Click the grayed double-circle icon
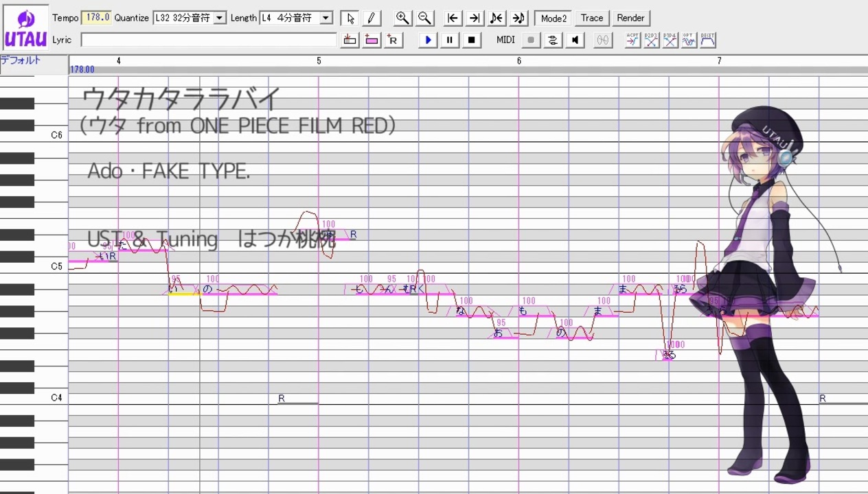This screenshot has width=868, height=494. [x=602, y=40]
